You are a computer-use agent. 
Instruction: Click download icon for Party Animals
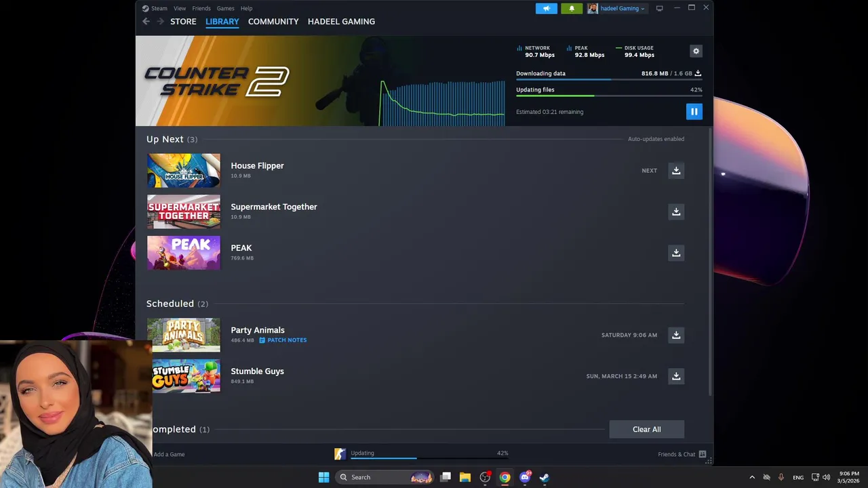(676, 335)
